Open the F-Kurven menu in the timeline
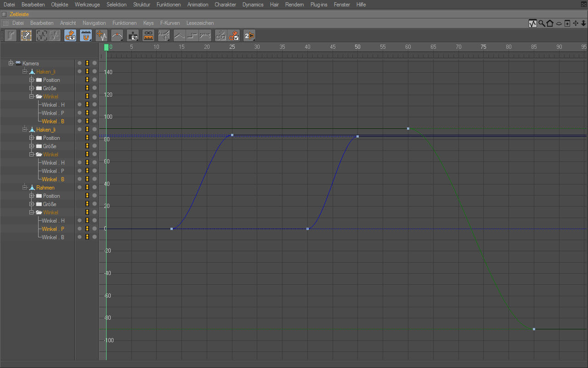Image resolution: width=588 pixels, height=368 pixels. [x=170, y=23]
